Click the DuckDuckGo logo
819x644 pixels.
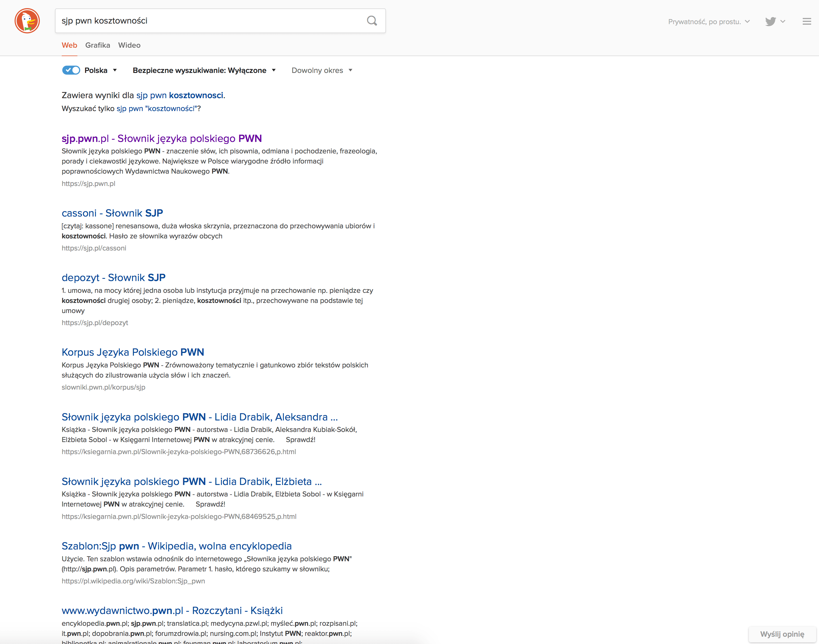click(x=27, y=21)
